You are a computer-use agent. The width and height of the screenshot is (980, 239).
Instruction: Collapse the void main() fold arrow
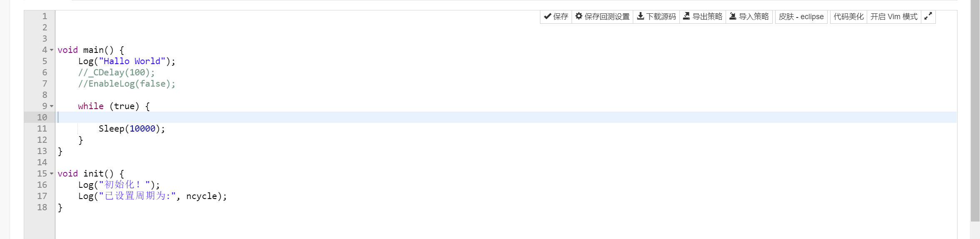(x=52, y=50)
